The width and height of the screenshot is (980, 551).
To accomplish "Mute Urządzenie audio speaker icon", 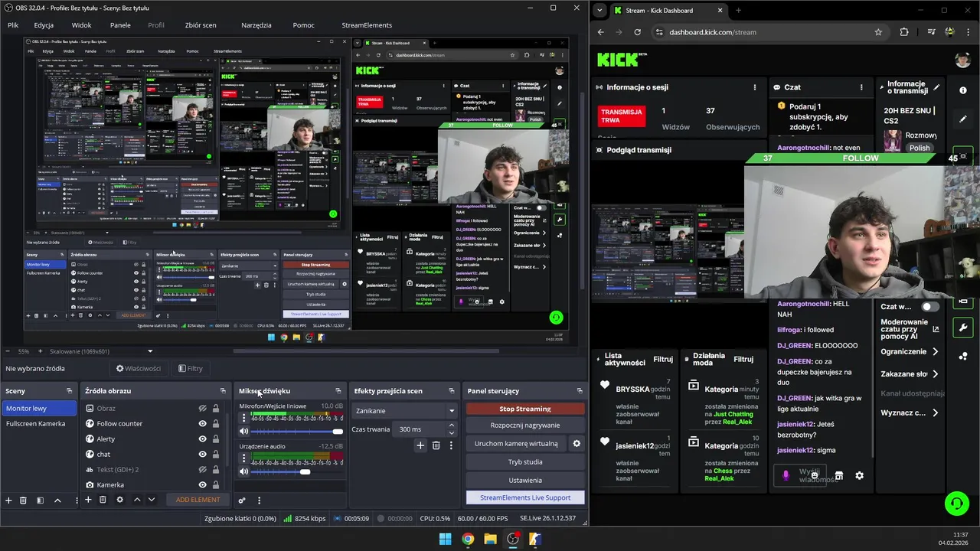I will tap(244, 471).
